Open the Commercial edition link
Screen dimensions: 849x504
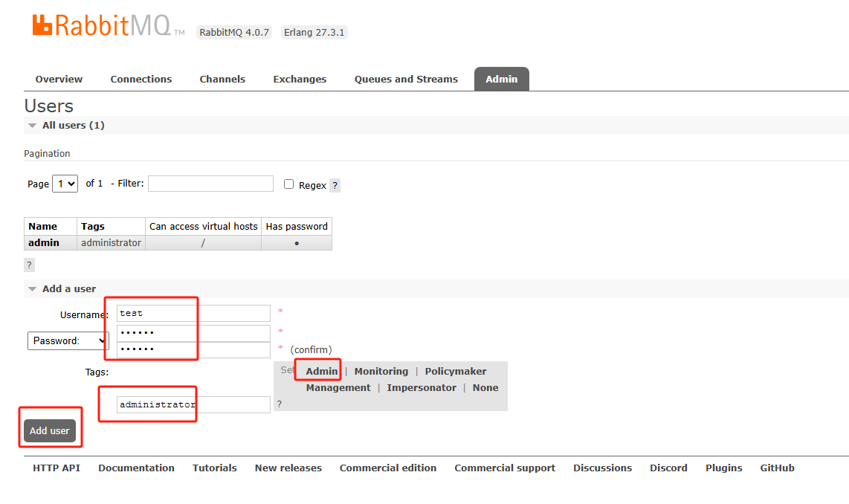click(387, 468)
